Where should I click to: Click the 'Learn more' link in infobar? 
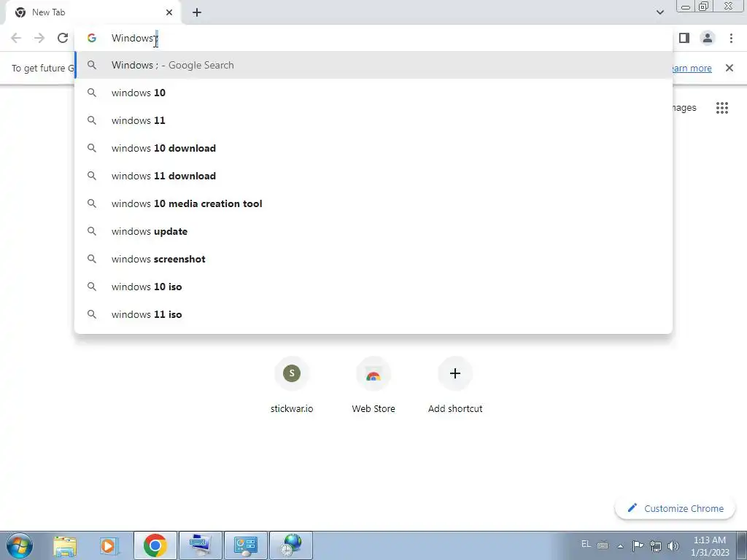click(x=692, y=68)
